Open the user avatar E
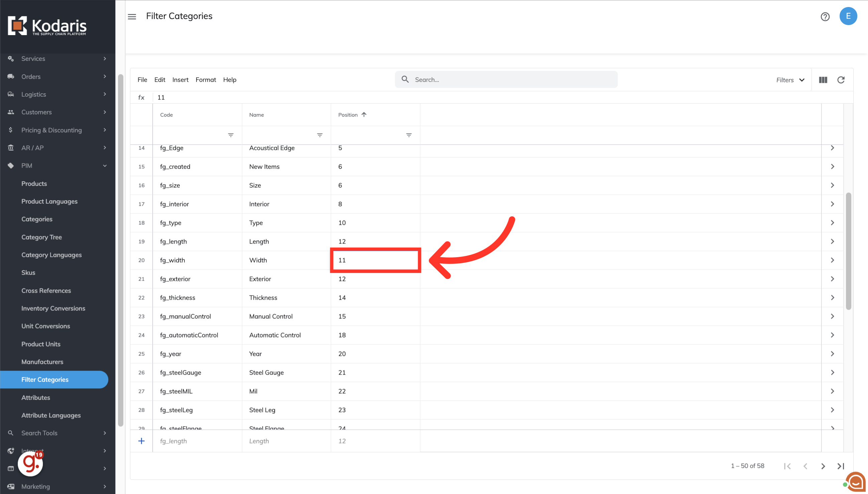The height and width of the screenshot is (494, 868). click(x=848, y=16)
